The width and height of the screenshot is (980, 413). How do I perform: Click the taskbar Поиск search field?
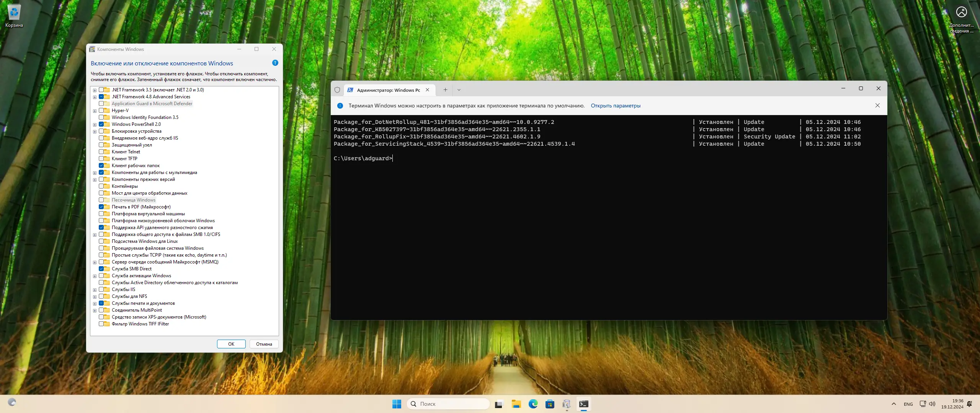coord(448,404)
